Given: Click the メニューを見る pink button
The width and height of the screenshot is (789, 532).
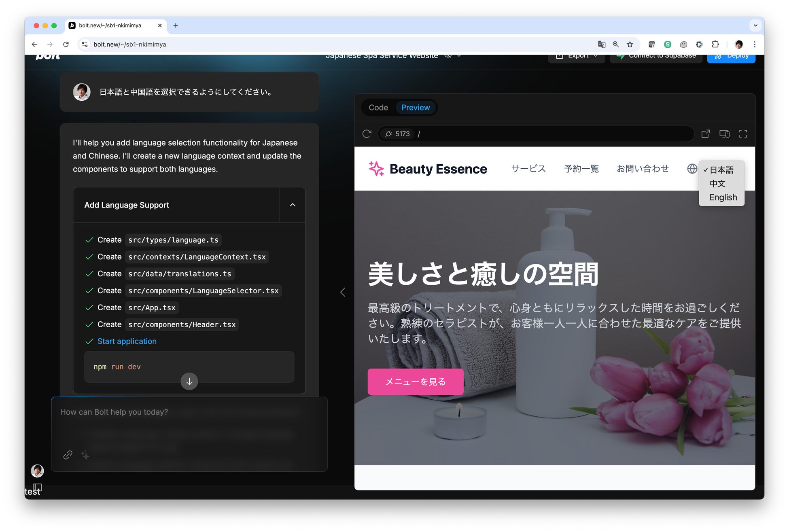Looking at the screenshot, I should (x=415, y=382).
